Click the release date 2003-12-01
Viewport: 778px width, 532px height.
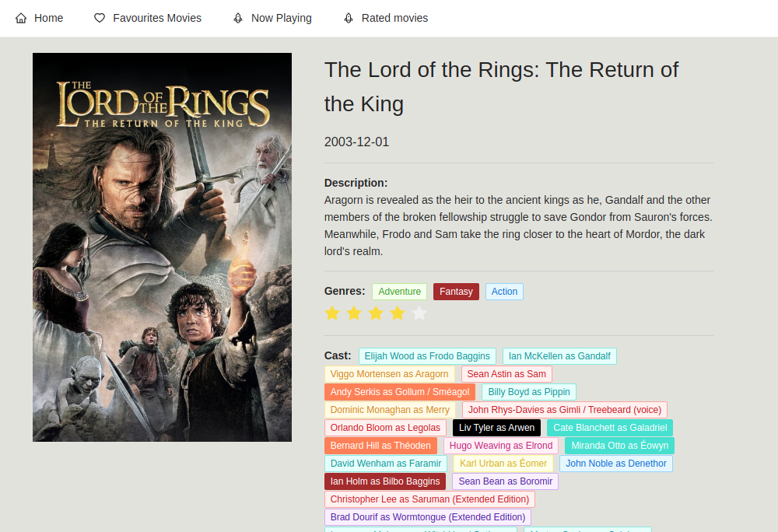pos(357,142)
